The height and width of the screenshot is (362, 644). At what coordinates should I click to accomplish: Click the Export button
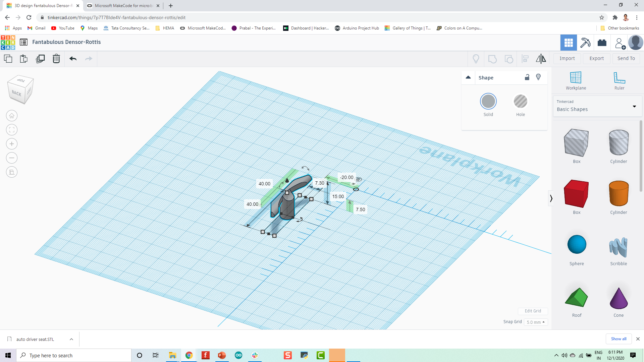pyautogui.click(x=596, y=58)
